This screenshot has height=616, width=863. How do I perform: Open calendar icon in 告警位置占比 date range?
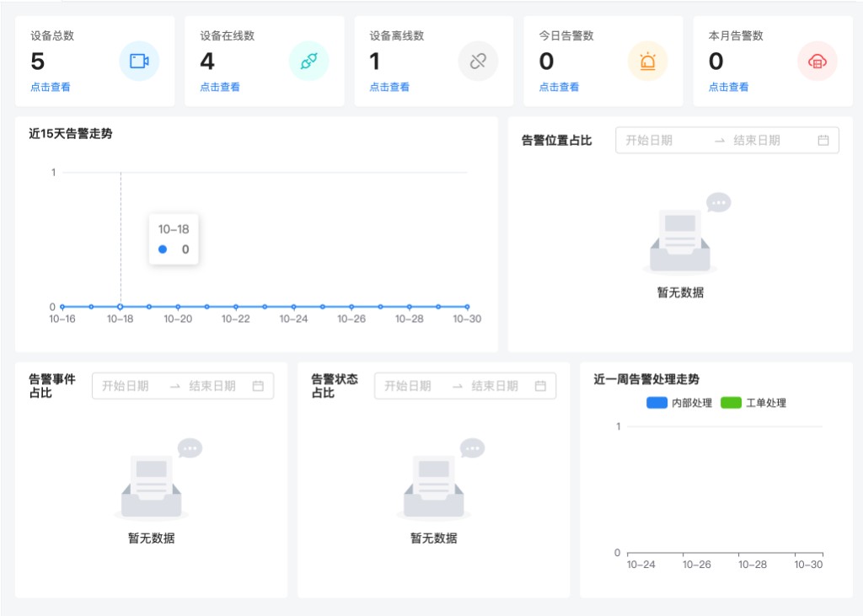(823, 141)
